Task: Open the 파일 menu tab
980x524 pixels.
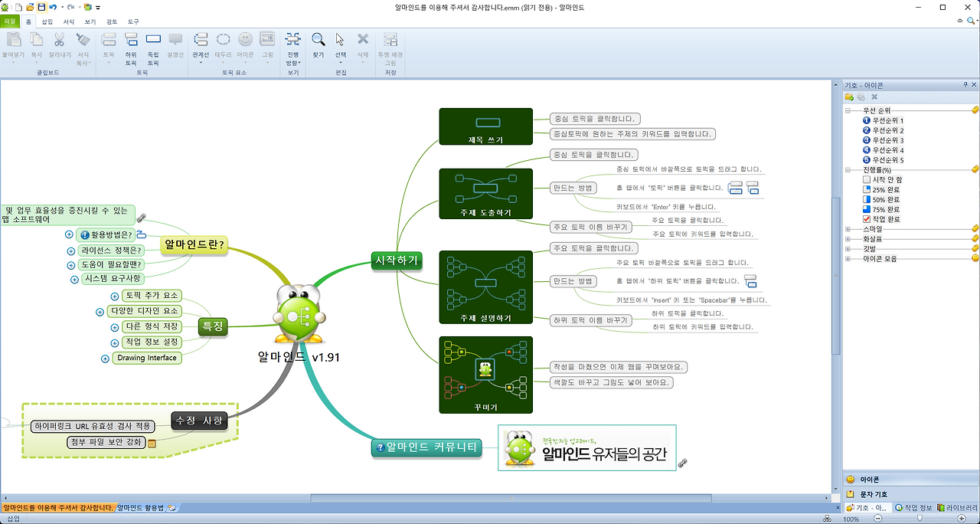Action: [x=10, y=22]
